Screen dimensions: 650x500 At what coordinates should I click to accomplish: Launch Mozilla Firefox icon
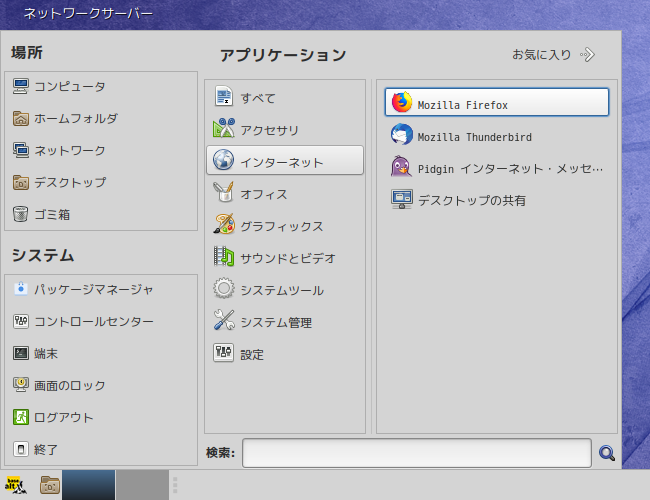(402, 102)
